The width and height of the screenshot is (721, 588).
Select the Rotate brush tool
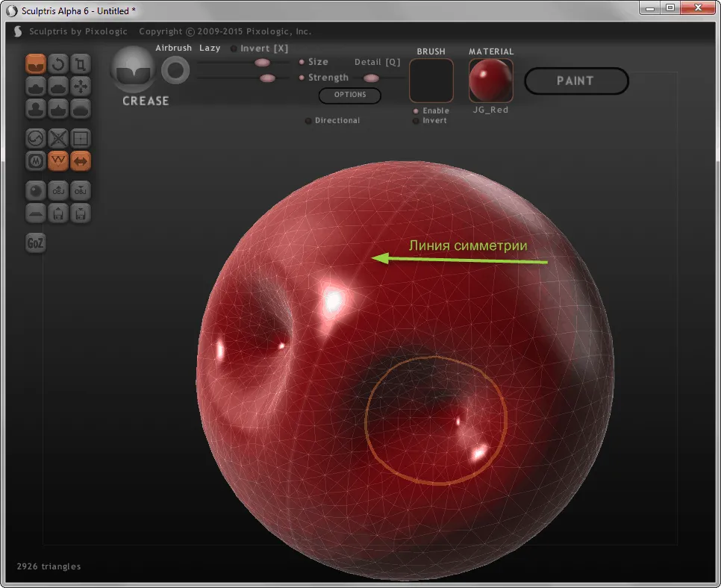[x=58, y=64]
